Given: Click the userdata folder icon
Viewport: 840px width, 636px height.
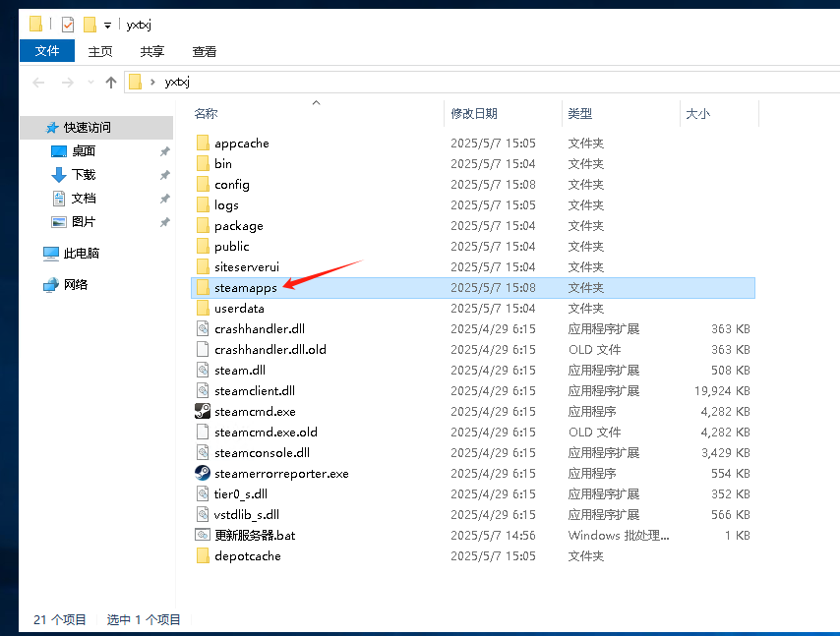Looking at the screenshot, I should pos(203,308).
